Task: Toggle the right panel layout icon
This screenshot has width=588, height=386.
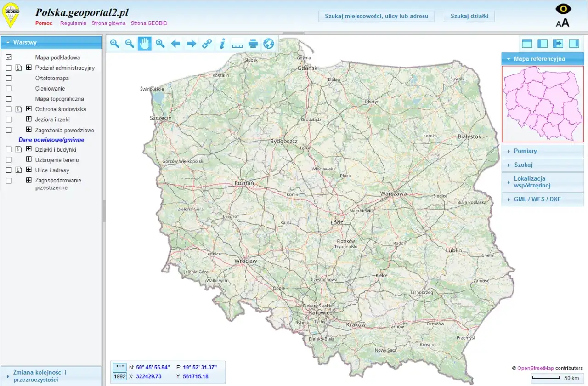Action: point(574,44)
